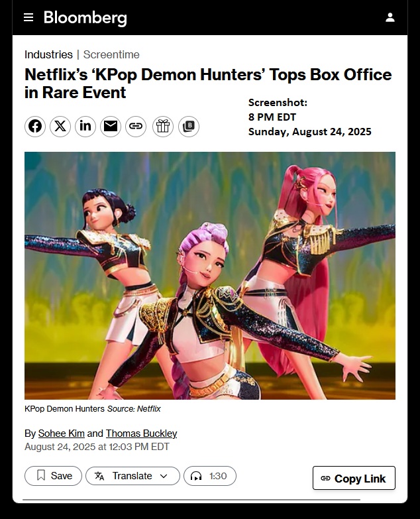This screenshot has width=420, height=519.
Task: Open in Bloomberg Terminal icon
Action: click(x=189, y=126)
